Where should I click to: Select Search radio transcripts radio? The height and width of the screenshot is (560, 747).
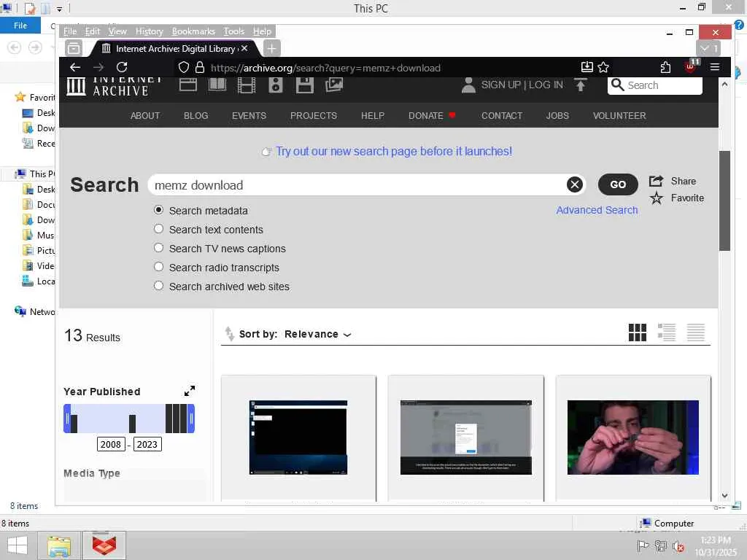pyautogui.click(x=158, y=267)
